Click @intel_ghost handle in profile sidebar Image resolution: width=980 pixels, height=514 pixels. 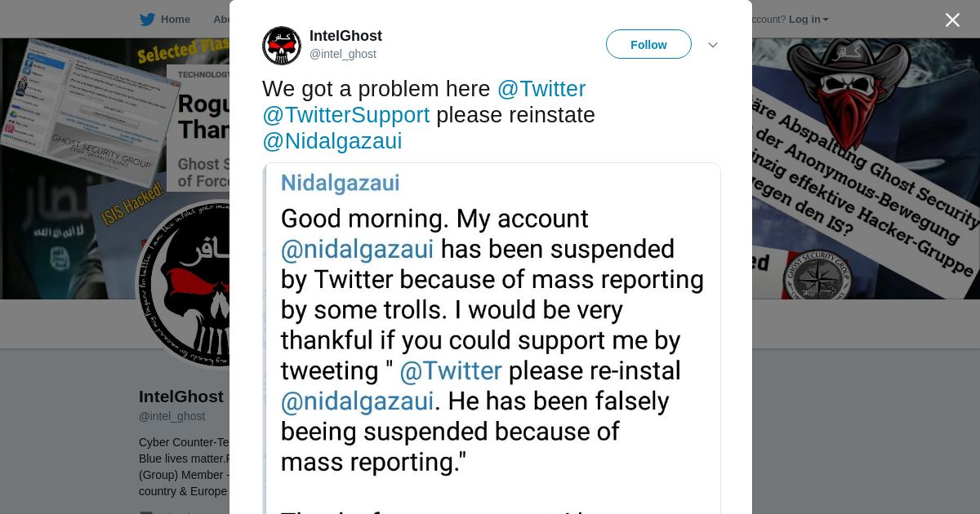pyautogui.click(x=171, y=416)
